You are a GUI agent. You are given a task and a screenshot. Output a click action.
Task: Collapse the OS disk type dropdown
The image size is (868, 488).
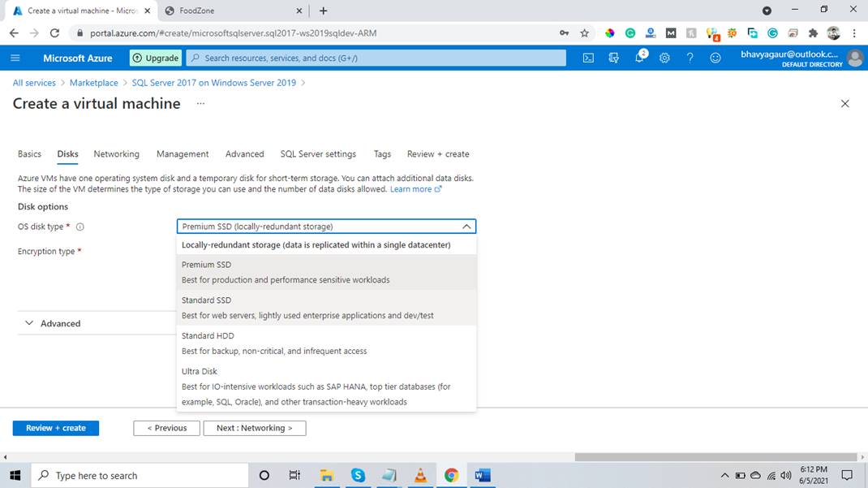click(466, 226)
